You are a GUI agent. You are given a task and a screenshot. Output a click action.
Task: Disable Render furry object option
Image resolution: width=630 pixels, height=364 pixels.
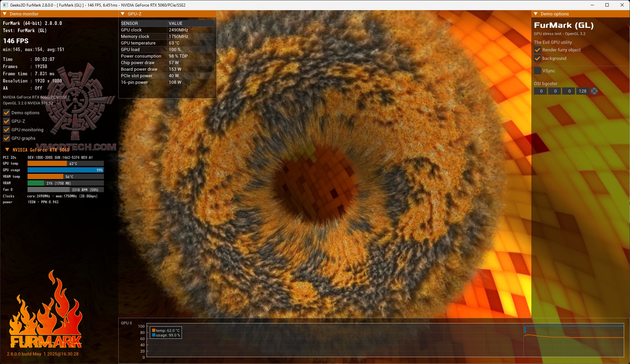[538, 50]
